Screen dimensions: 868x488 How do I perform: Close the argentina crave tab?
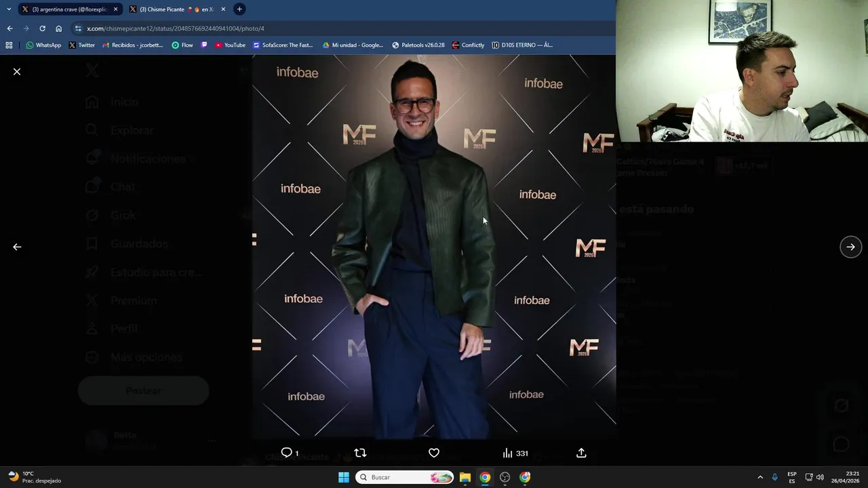point(115,9)
